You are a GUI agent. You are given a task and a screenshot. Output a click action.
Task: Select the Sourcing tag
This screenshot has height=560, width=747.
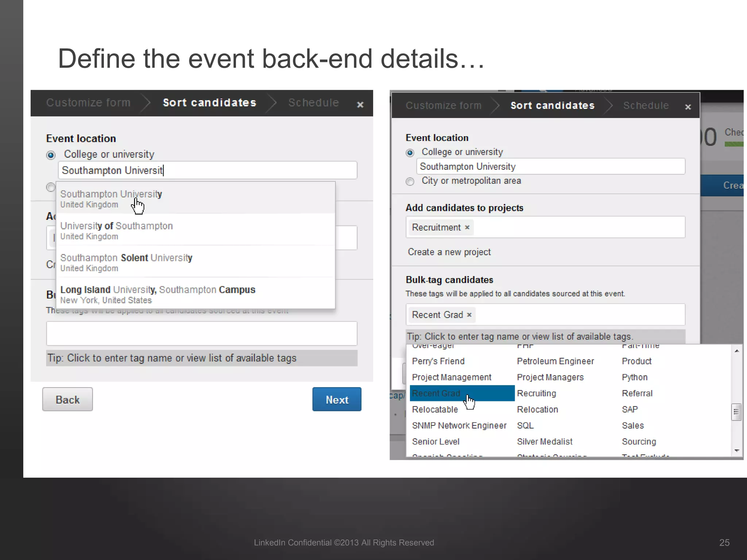click(x=639, y=442)
